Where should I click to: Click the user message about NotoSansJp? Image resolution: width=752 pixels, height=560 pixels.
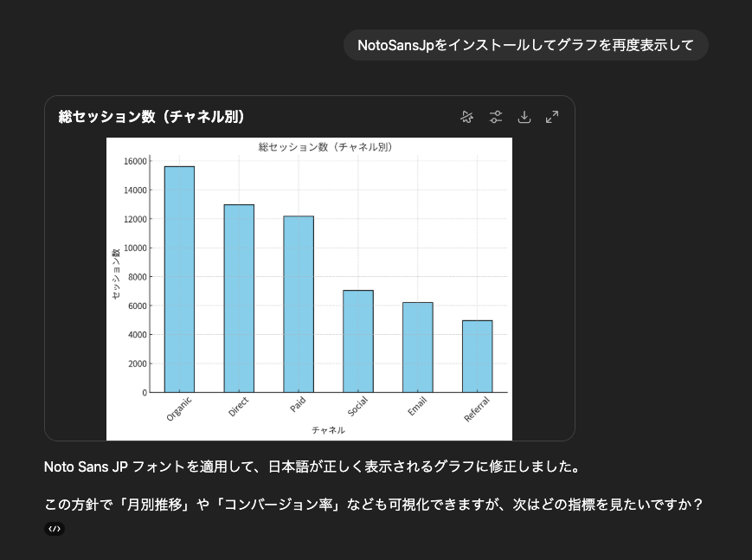click(x=525, y=45)
